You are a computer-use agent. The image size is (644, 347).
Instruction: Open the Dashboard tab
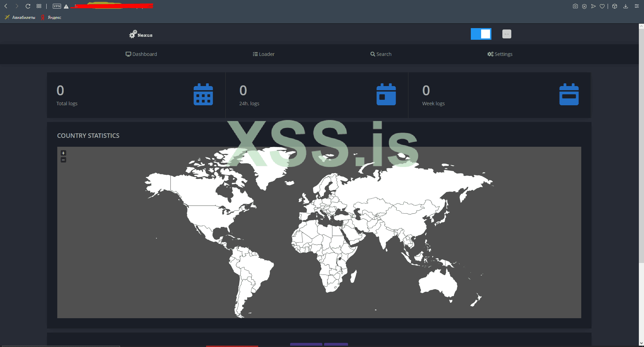click(x=141, y=54)
